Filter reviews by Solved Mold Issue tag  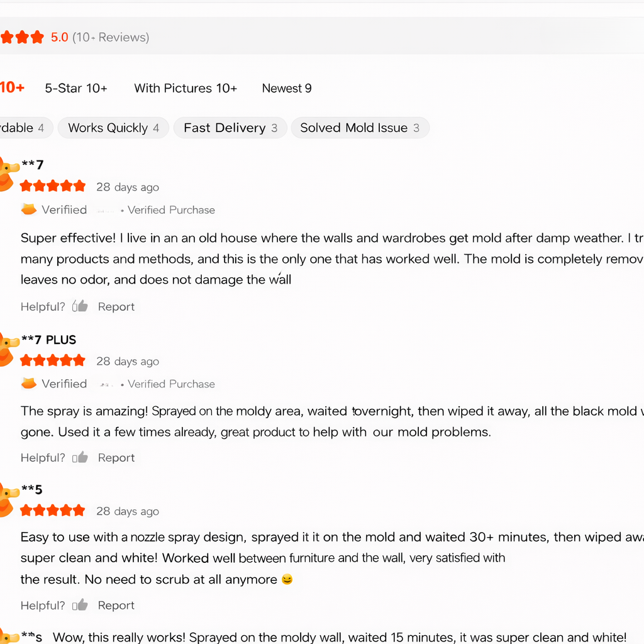[360, 128]
